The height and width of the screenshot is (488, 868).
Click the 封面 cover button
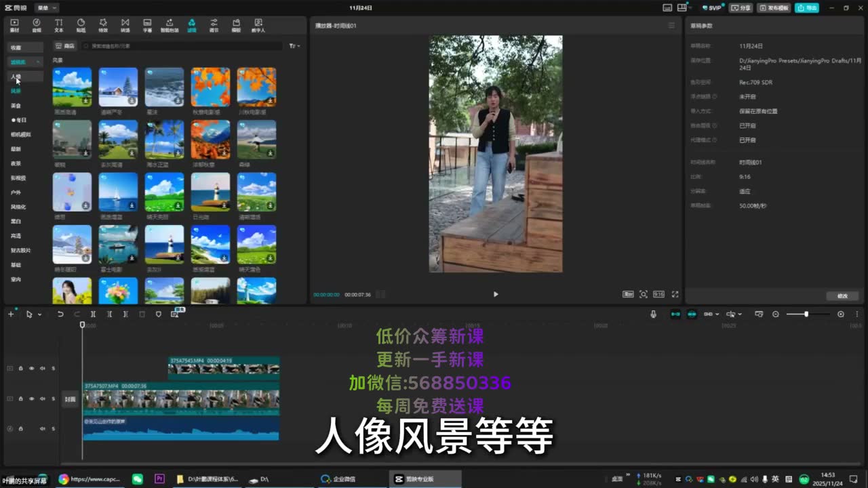pos(70,399)
